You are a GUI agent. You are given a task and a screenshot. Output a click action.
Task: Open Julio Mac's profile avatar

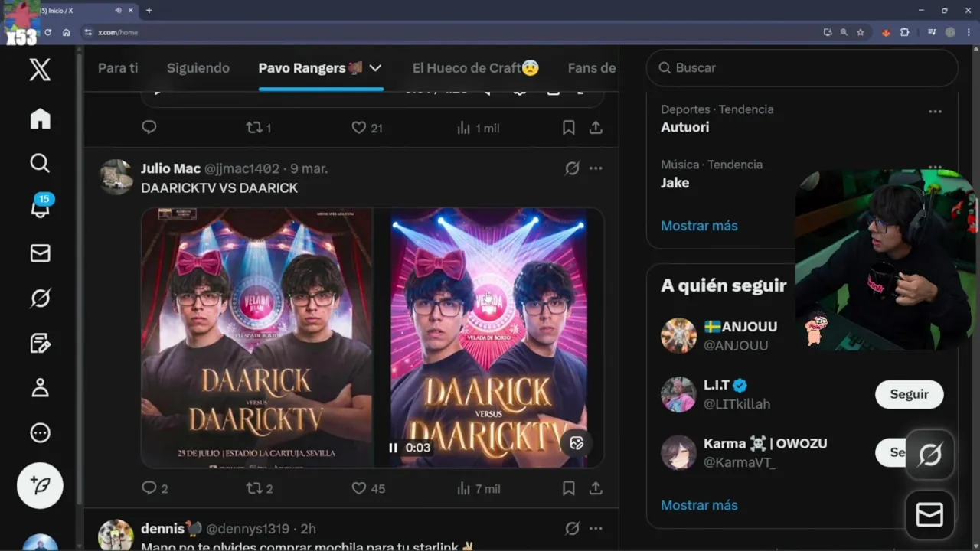point(116,177)
